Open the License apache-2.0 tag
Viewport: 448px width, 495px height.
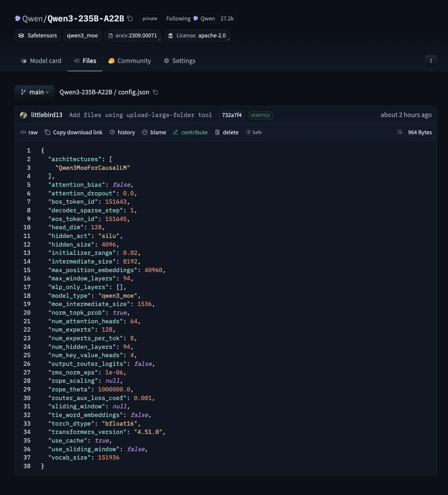point(197,35)
